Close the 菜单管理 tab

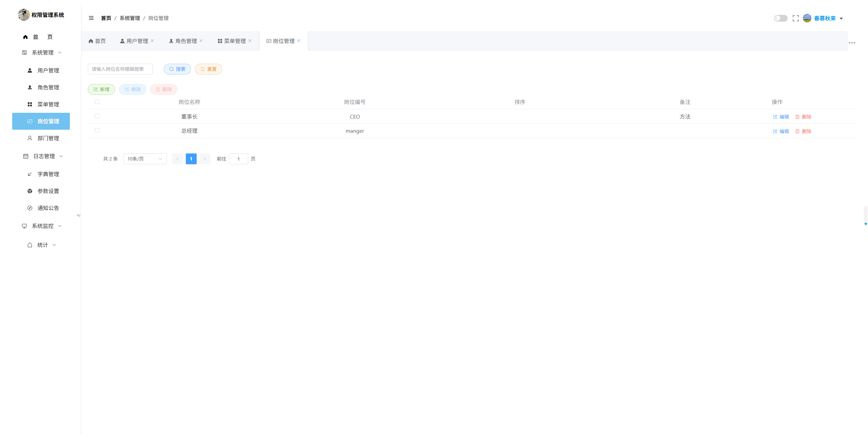pos(250,41)
